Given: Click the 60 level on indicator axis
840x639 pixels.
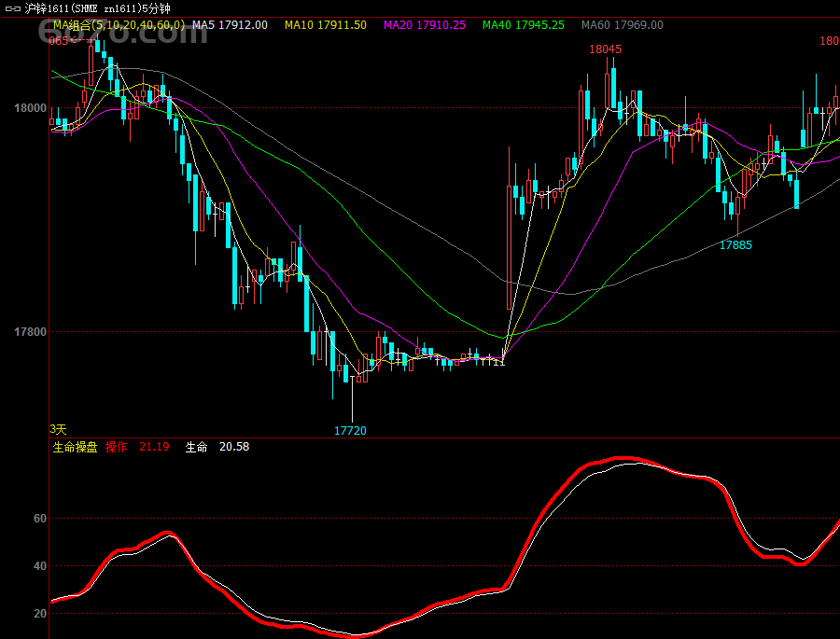Looking at the screenshot, I should point(39,519).
